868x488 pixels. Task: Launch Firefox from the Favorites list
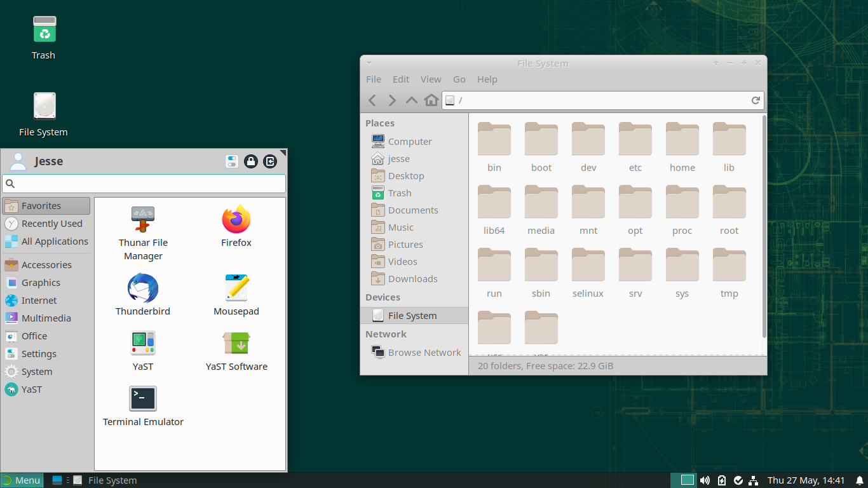(236, 227)
